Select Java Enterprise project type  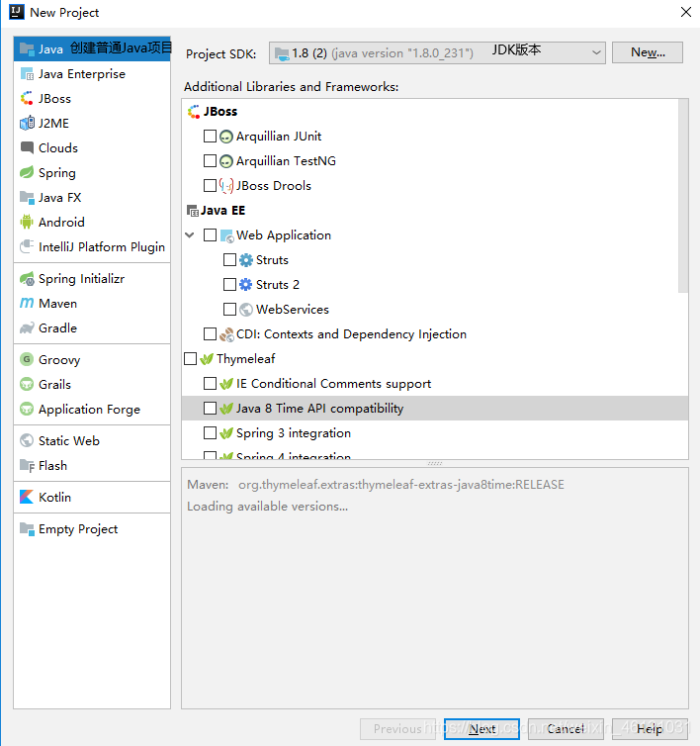(92, 74)
